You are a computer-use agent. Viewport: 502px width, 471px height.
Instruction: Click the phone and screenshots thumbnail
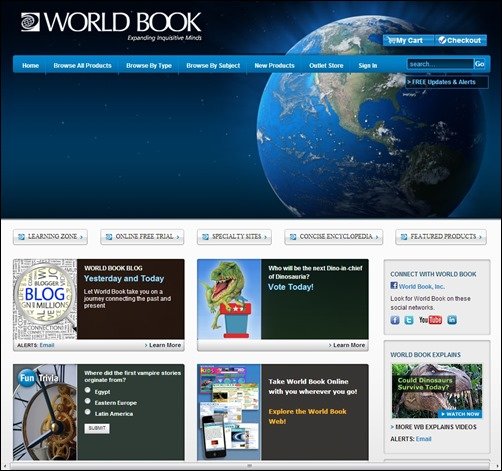point(229,412)
